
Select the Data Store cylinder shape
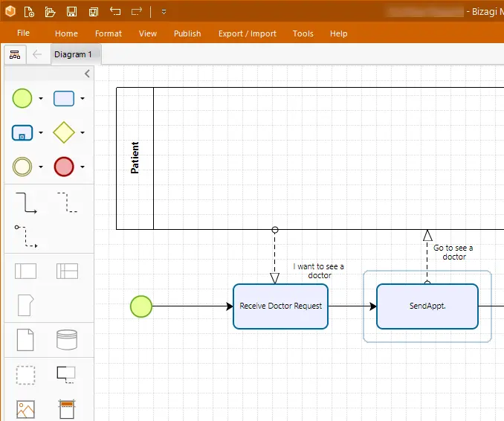point(67,340)
